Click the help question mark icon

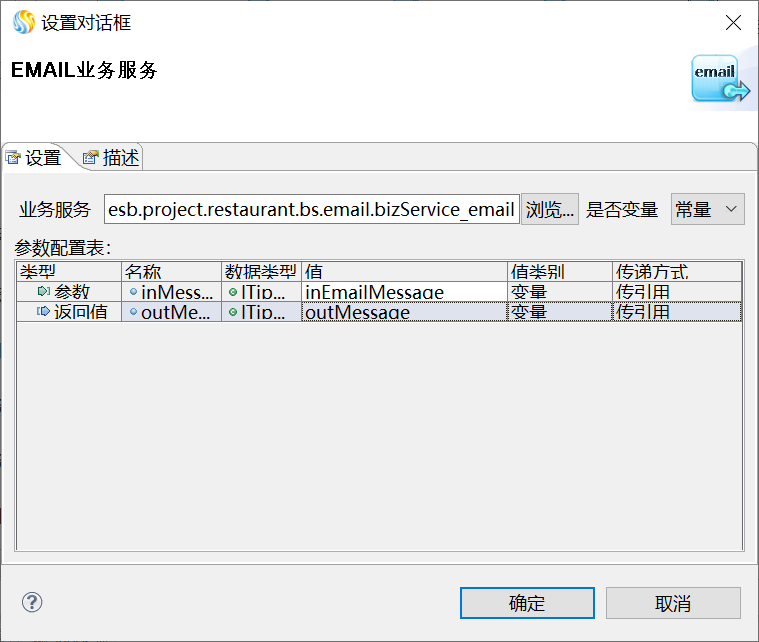point(33,602)
